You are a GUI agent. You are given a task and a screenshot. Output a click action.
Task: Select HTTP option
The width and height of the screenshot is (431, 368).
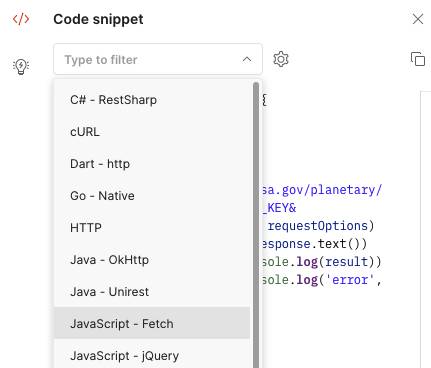[152, 228]
